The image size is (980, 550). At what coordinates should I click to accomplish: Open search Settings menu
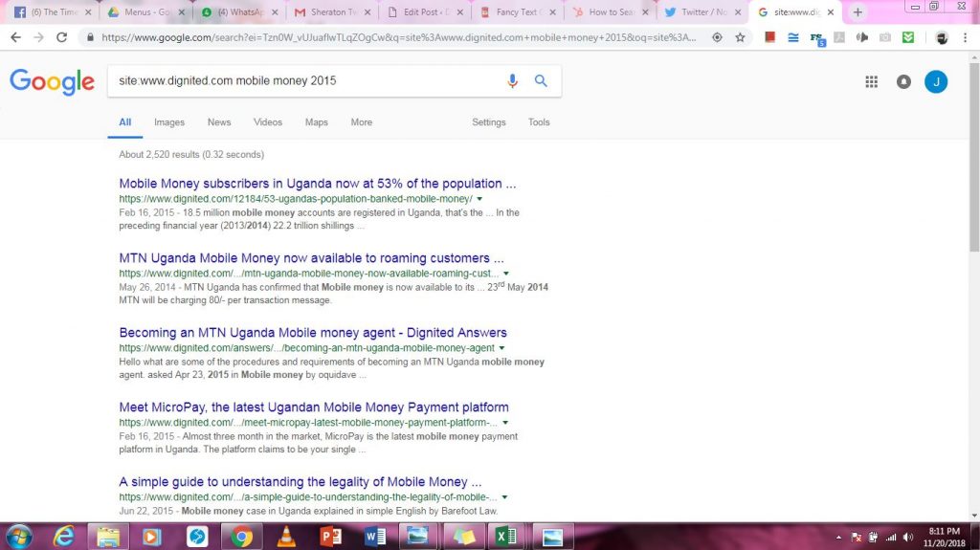coord(489,122)
